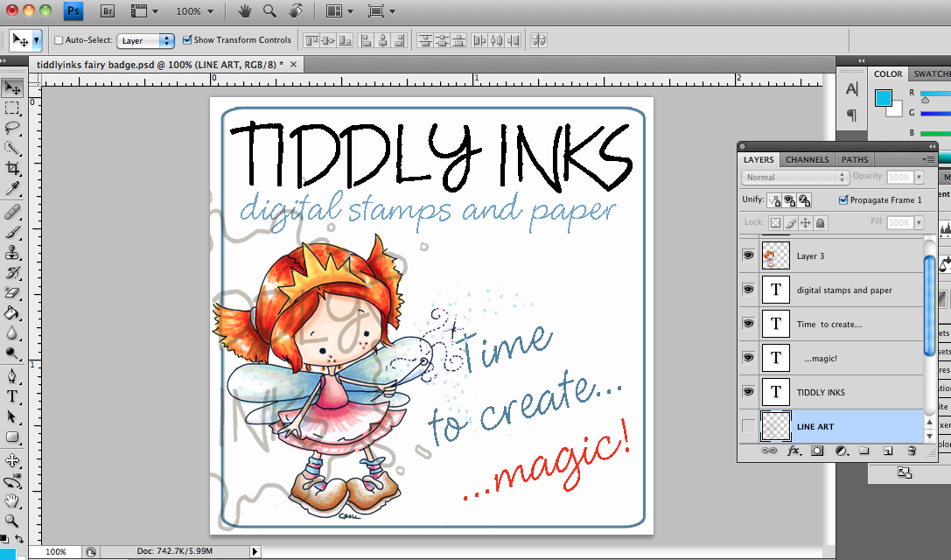Select the History Brush tool
This screenshot has height=560, width=951.
click(12, 272)
